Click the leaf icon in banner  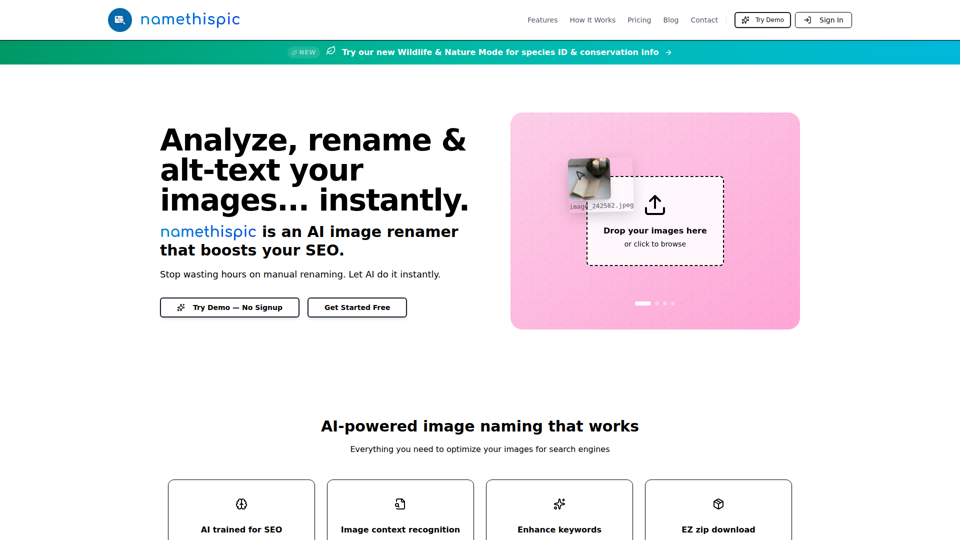tap(331, 51)
